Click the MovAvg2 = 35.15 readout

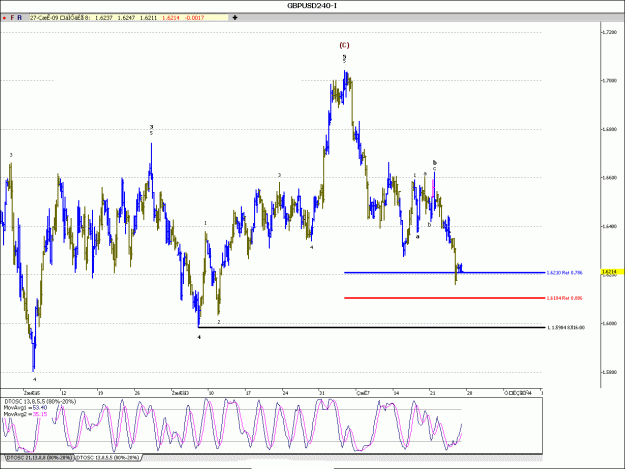click(26, 414)
